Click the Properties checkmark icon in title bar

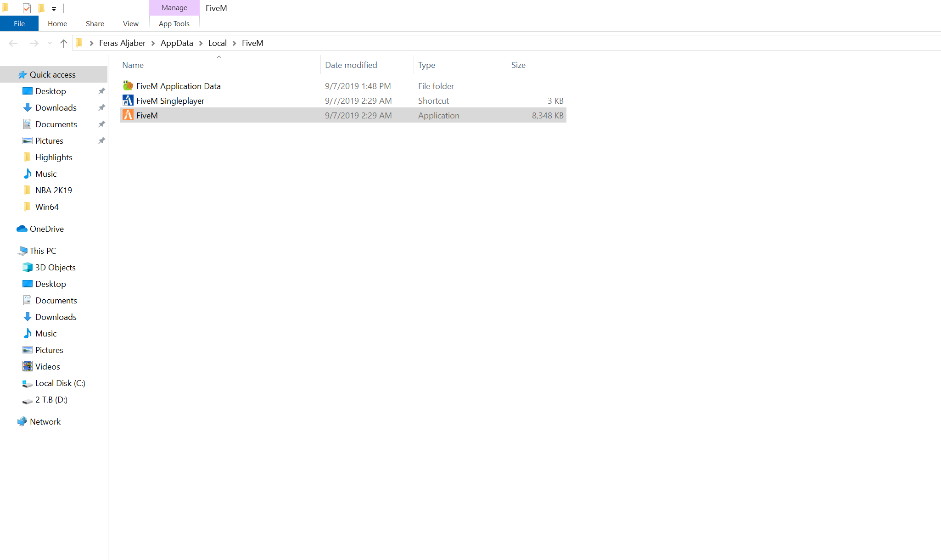coord(27,8)
